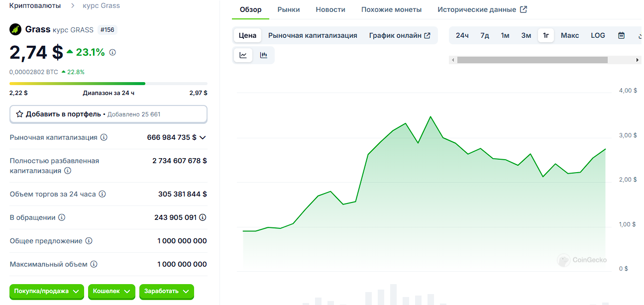Click info icon beside Рыночная капитализация
644x305 pixels.
coord(104,137)
